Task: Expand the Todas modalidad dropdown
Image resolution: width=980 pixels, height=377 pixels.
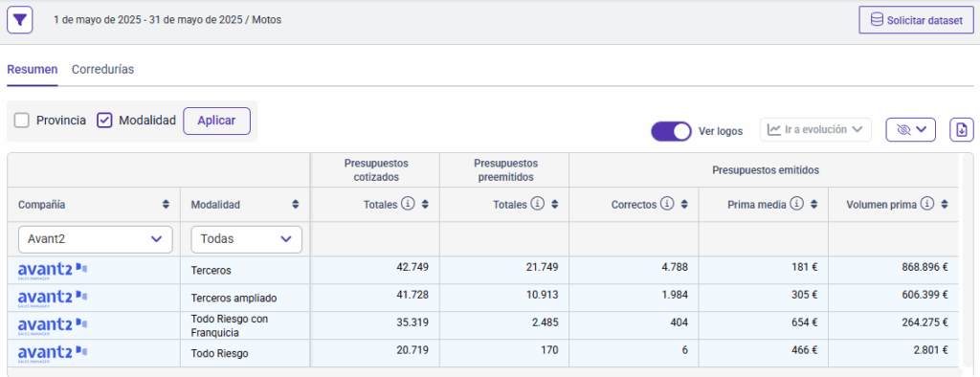Action: (x=246, y=239)
